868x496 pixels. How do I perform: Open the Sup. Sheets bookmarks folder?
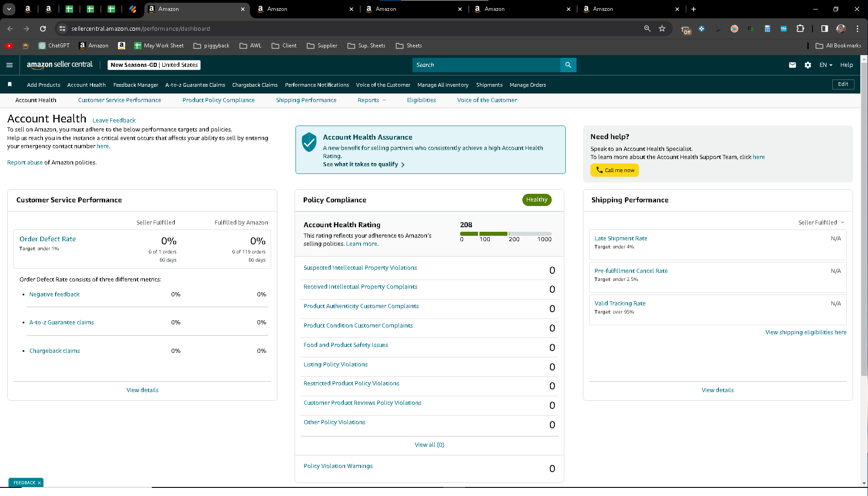pyautogui.click(x=366, y=46)
